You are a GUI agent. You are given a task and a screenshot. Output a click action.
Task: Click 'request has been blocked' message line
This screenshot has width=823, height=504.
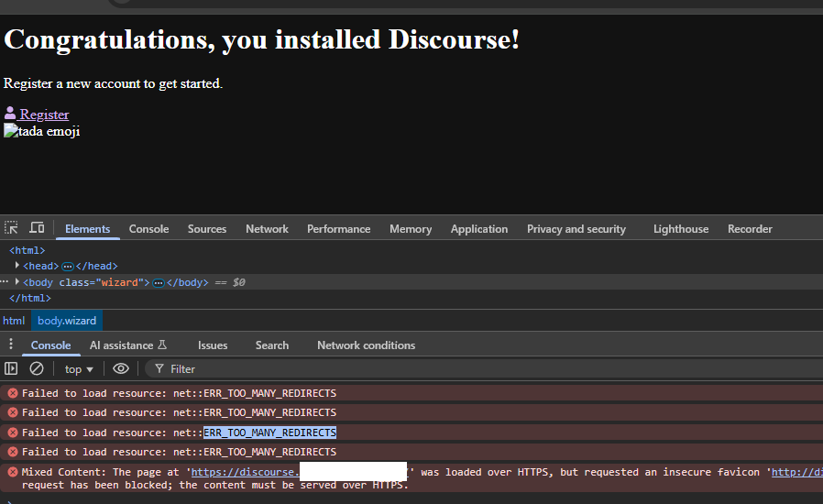(214, 485)
